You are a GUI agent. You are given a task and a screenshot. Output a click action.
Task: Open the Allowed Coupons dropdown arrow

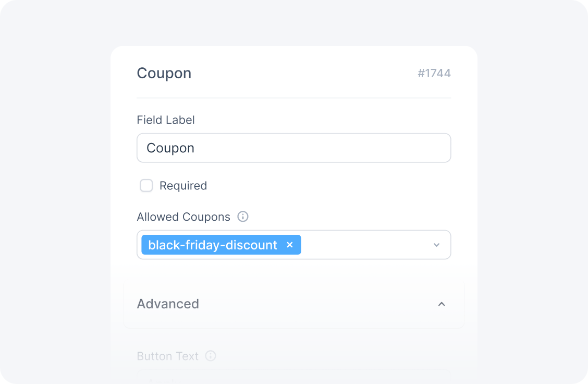437,245
